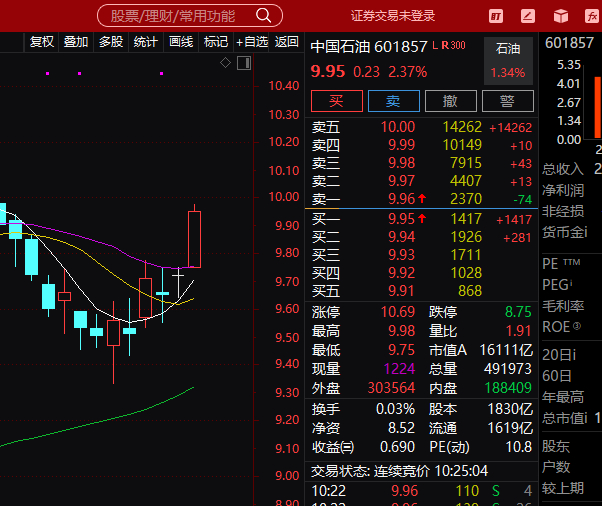Screen dimensions: 602x506
Task: Select the 卖二 9.97 order row
Action: point(422,181)
